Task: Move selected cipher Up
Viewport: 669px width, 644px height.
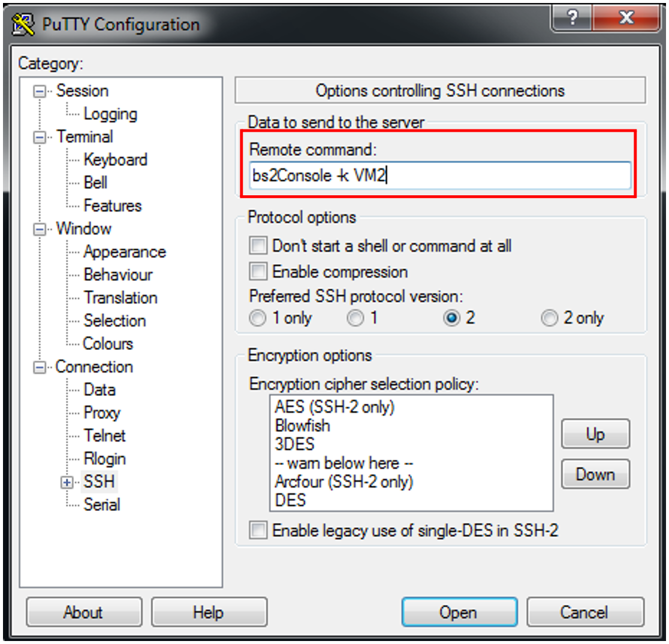Action: point(595,434)
